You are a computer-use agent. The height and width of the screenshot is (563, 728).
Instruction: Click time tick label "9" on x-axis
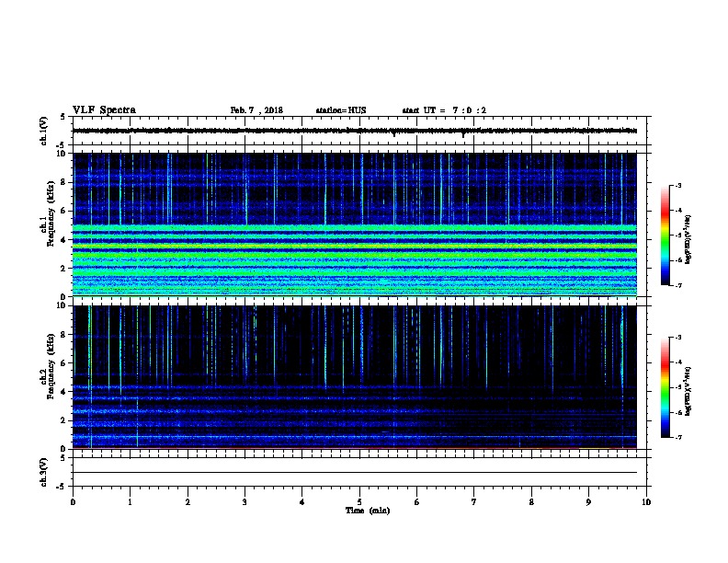coord(588,502)
